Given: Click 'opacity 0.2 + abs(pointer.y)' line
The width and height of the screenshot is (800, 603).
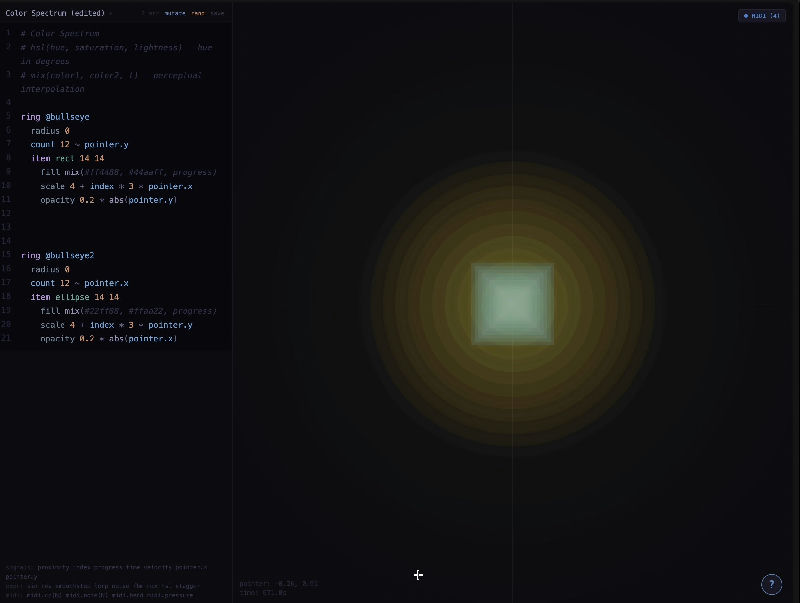Looking at the screenshot, I should coord(108,200).
